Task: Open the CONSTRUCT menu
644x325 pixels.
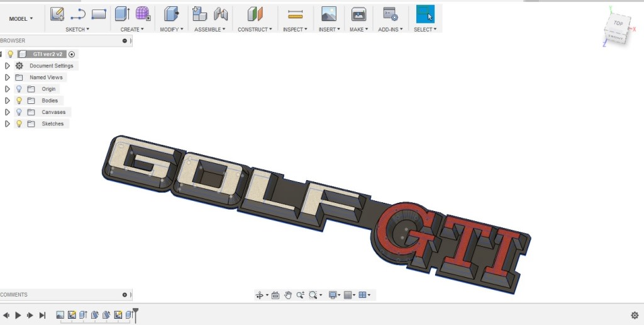Action: (x=255, y=30)
